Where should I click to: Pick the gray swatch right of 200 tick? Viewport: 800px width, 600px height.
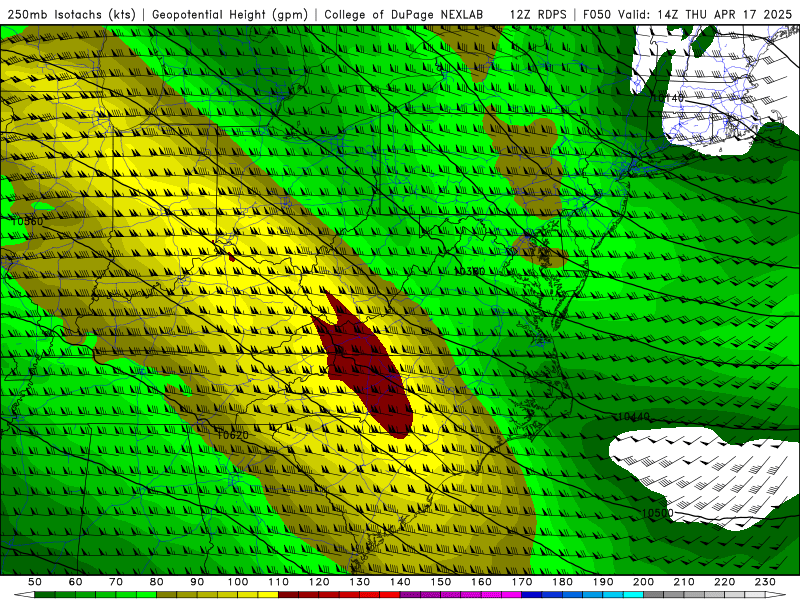click(x=654, y=595)
